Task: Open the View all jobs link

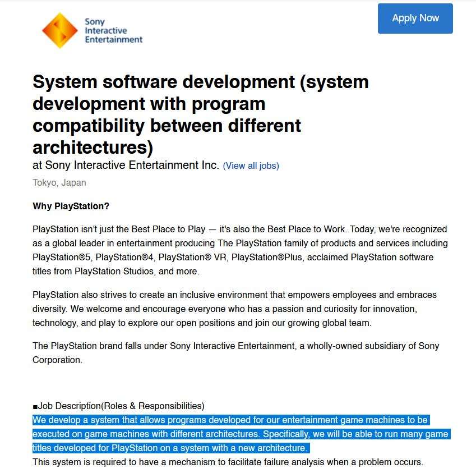Action: pos(251,166)
